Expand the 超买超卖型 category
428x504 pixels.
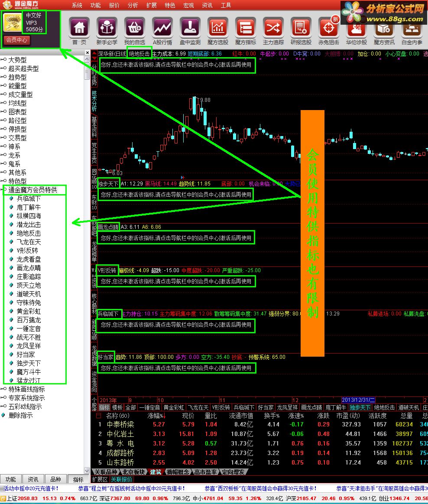point(23,68)
